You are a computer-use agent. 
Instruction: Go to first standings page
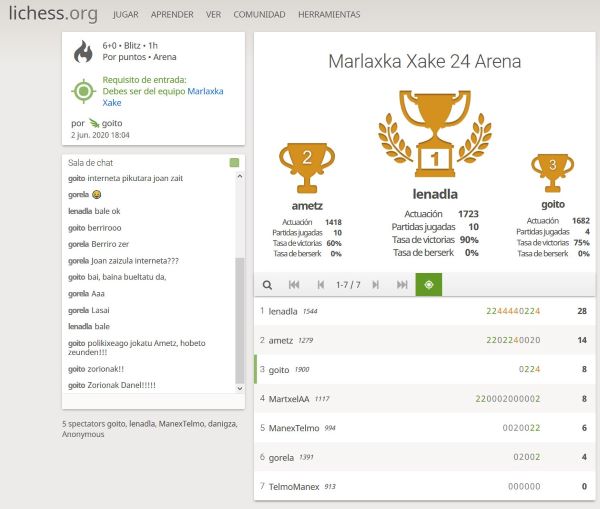tap(294, 285)
